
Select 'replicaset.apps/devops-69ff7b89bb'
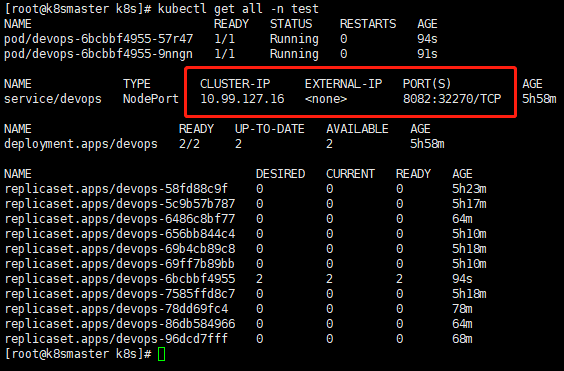(x=120, y=264)
